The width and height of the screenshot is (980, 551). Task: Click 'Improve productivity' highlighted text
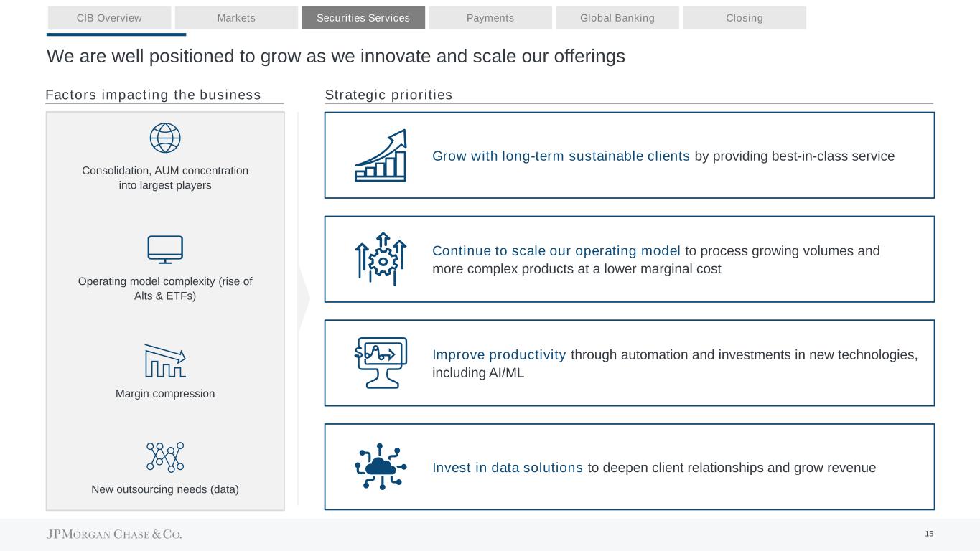click(x=499, y=355)
